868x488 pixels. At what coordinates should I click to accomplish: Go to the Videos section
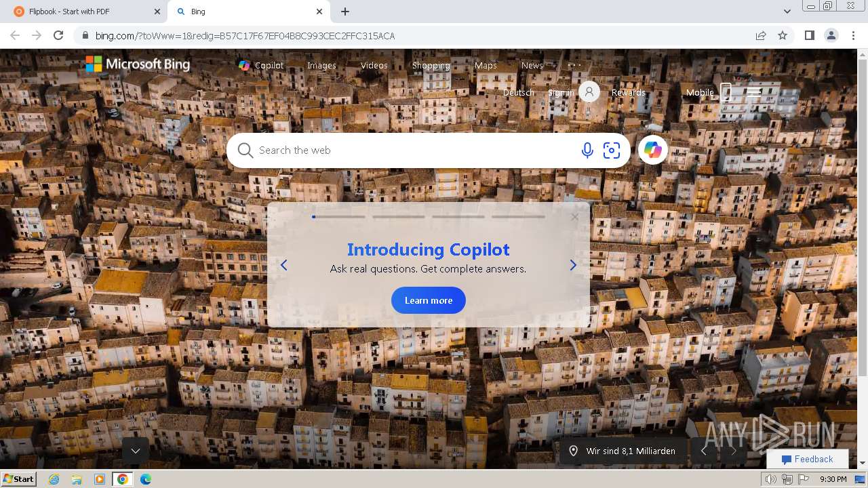(x=374, y=65)
